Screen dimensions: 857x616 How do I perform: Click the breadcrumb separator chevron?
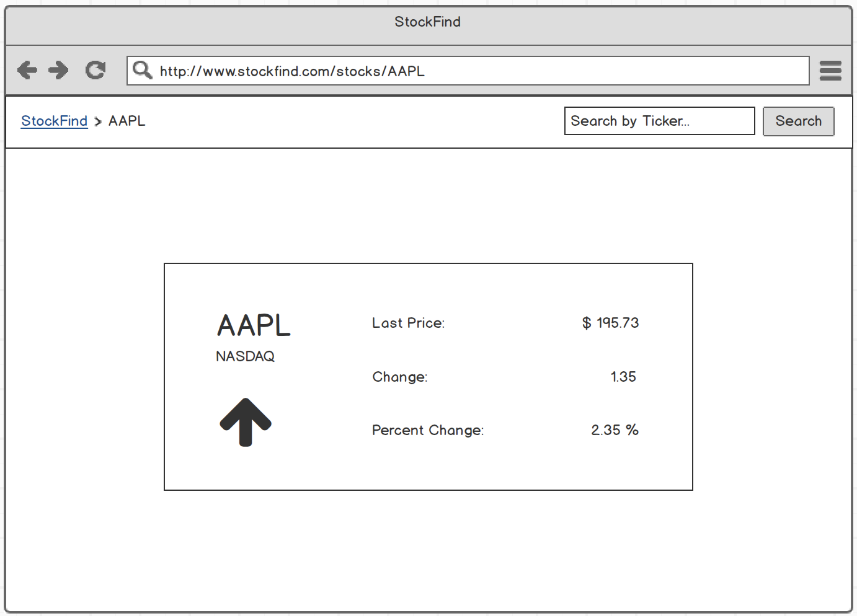(98, 122)
